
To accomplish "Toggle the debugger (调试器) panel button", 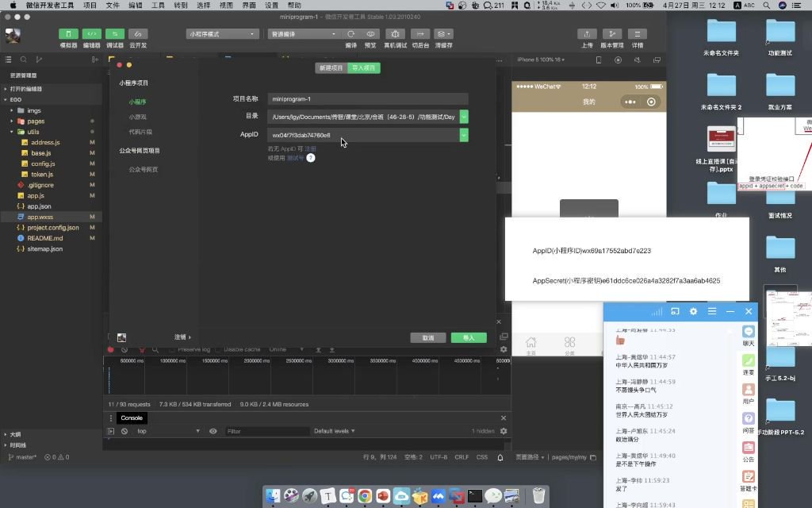I will [115, 33].
